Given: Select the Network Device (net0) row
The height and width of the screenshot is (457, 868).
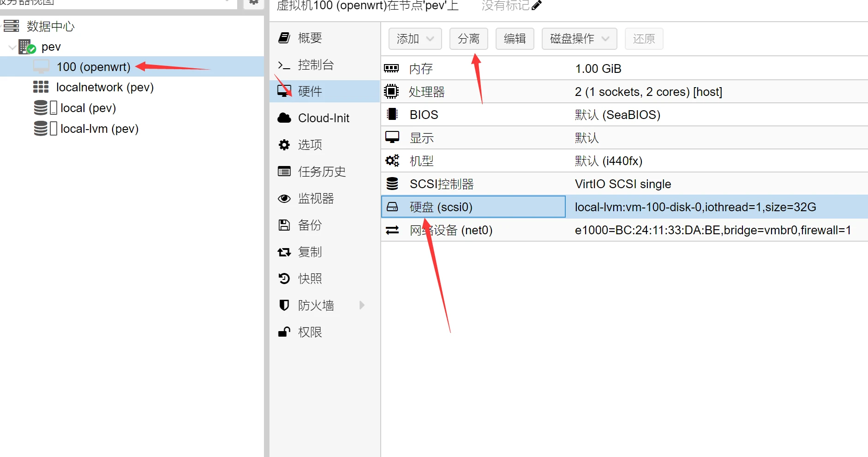Looking at the screenshot, I should click(624, 230).
